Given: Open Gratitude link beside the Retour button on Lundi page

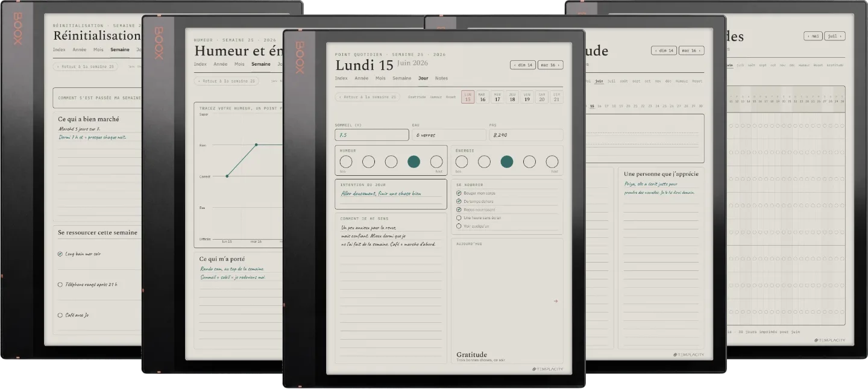Looking at the screenshot, I should click(417, 97).
